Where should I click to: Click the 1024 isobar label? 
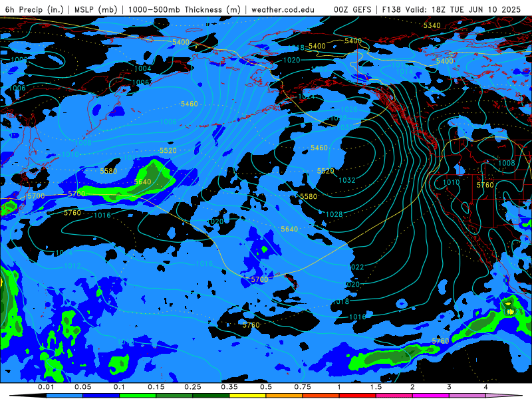tap(307, 96)
